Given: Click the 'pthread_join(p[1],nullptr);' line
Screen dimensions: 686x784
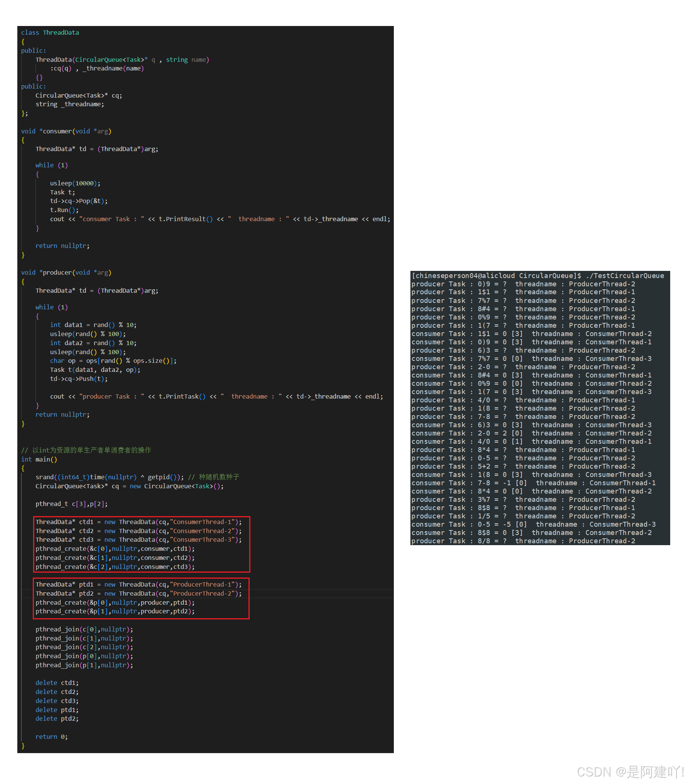Looking at the screenshot, I should pyautogui.click(x=84, y=665).
